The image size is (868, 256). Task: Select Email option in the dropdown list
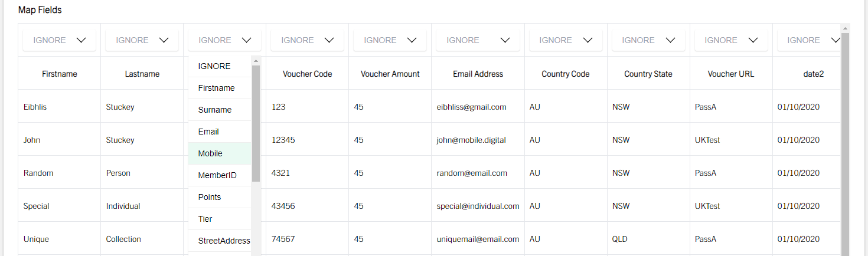[220, 132]
